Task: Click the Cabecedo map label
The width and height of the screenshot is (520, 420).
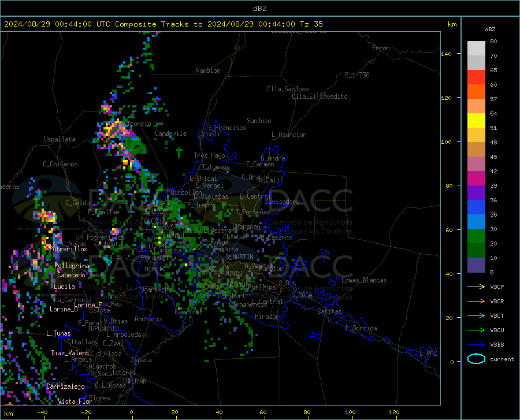Action: (x=71, y=275)
